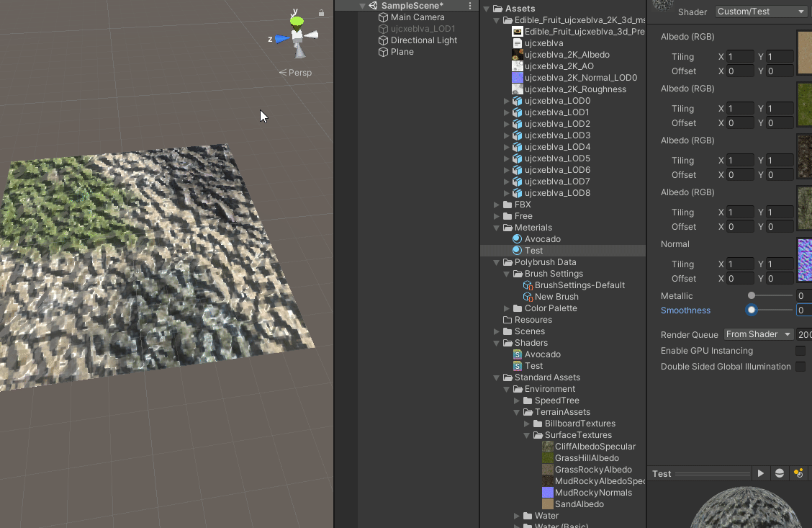Viewport: 812px width, 528px height.
Task: Select the Shaders folder
Action: (525, 342)
